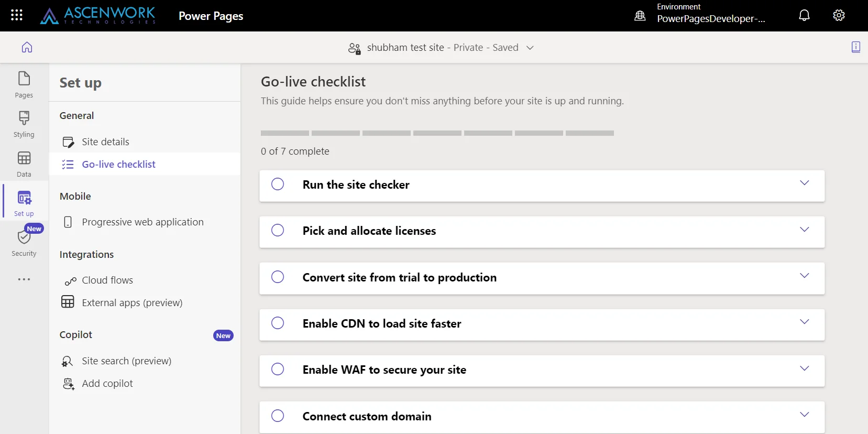Expand Connect custom domain chevron
This screenshot has width=868, height=434.
click(805, 415)
